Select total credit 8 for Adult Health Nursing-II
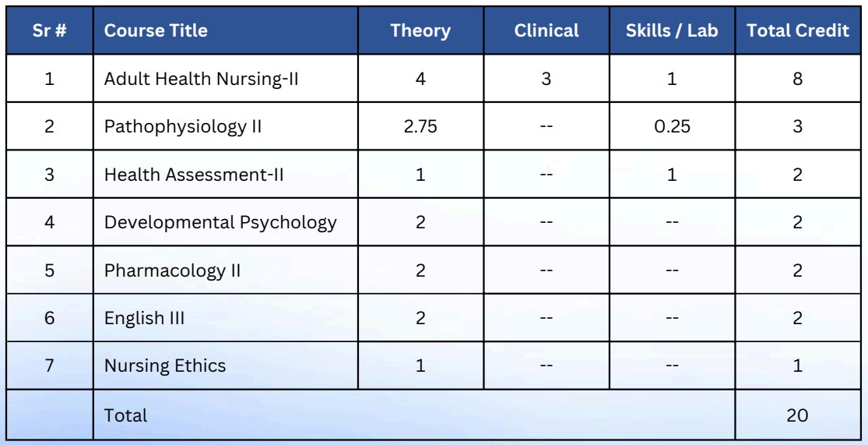The width and height of the screenshot is (868, 445). 798,79
